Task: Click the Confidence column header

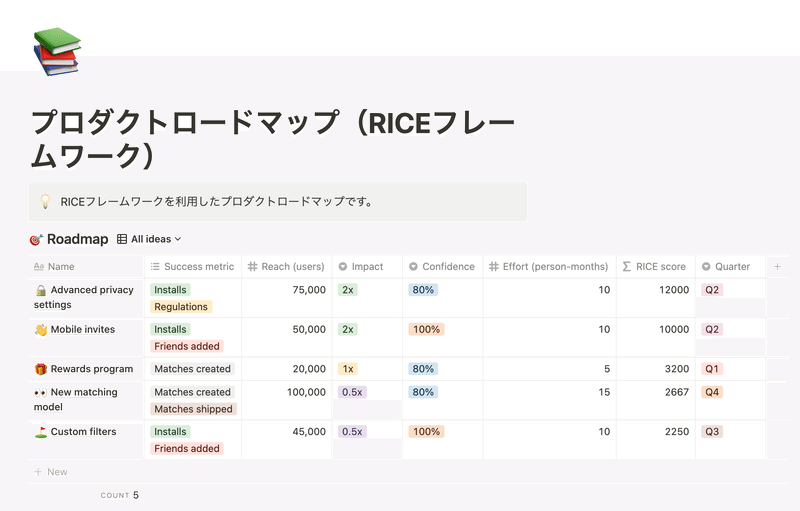Action: [x=442, y=267]
